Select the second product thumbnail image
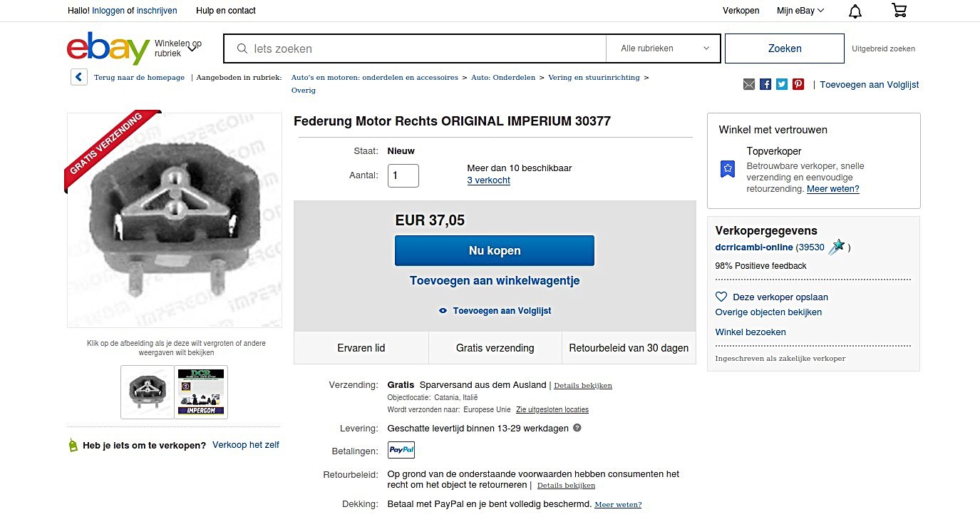 pyautogui.click(x=201, y=391)
